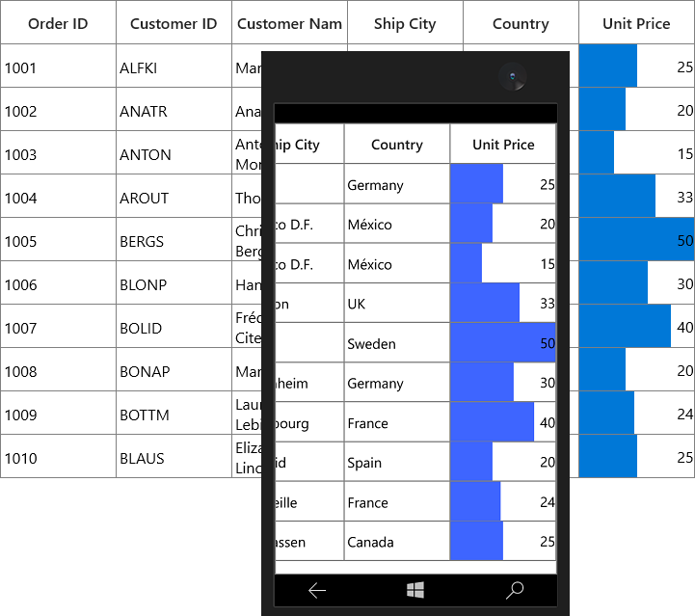Select customer ID cell ALFKI

(x=174, y=66)
